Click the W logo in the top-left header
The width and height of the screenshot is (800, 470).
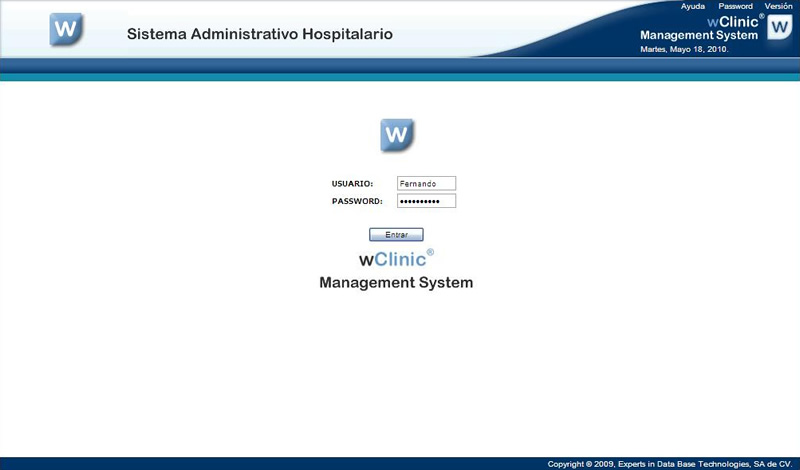(66, 30)
